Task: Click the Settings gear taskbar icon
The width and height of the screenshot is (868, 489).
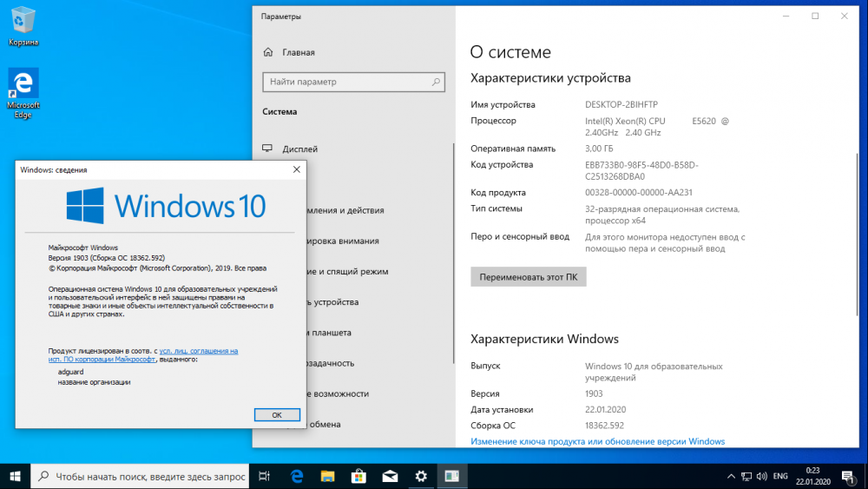Action: pos(421,476)
